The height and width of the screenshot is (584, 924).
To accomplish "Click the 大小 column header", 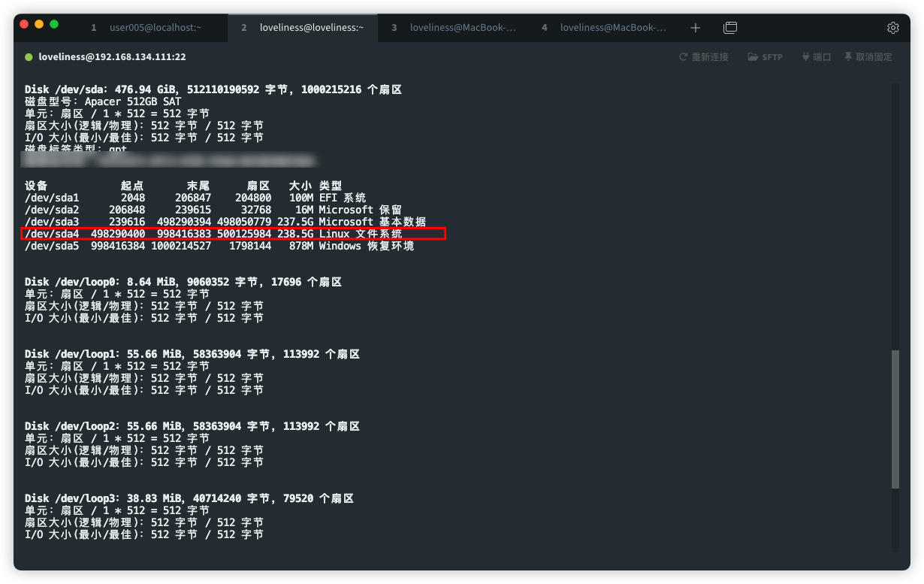I will coord(300,186).
